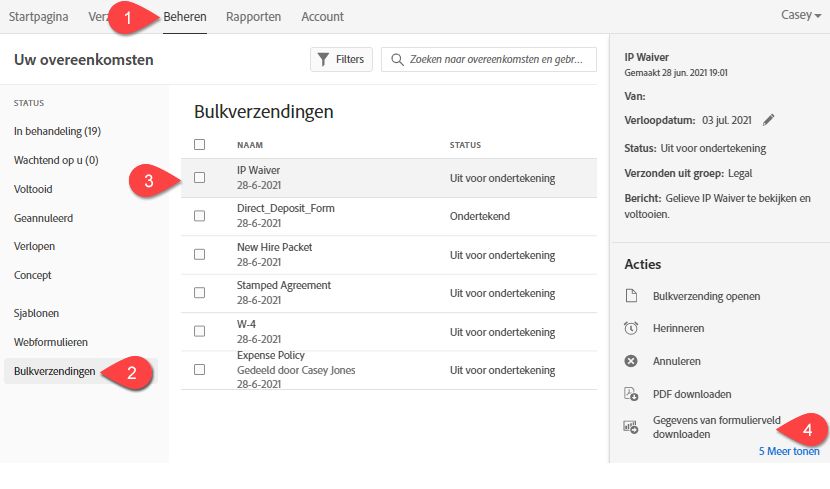Open Sjablonen in sidebar
This screenshot has width=830, height=489.
36,313
